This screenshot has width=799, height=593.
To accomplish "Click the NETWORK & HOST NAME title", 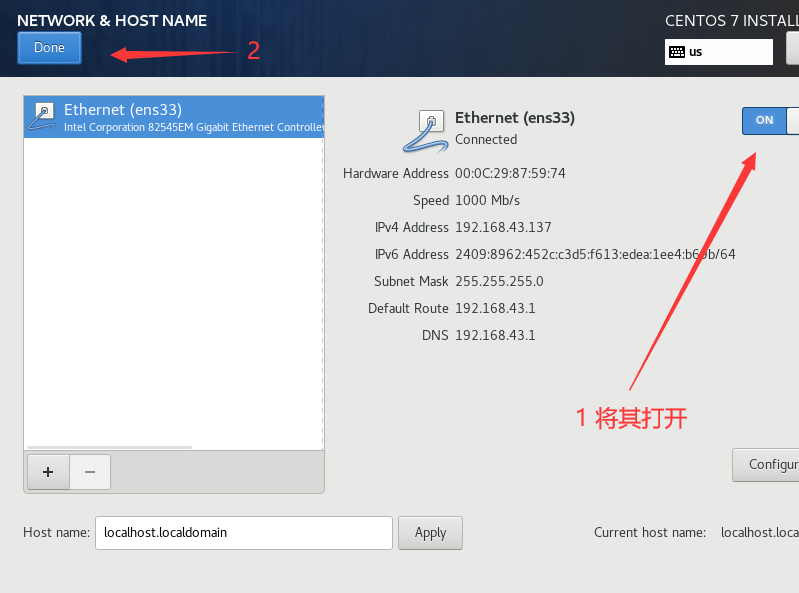I will coord(112,20).
